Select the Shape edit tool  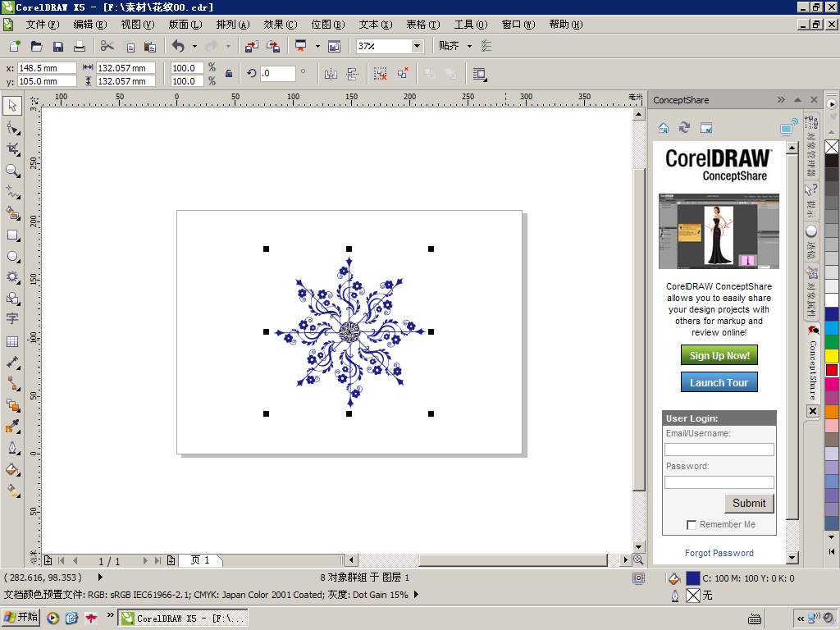click(x=12, y=127)
